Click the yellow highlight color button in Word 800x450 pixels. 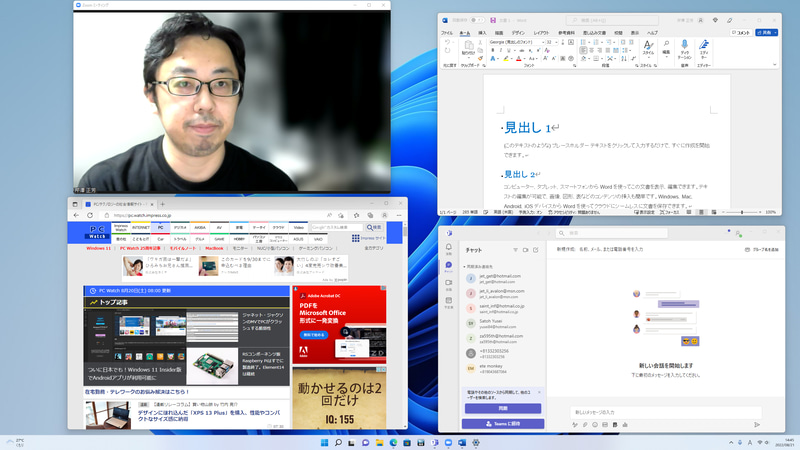coord(506,59)
